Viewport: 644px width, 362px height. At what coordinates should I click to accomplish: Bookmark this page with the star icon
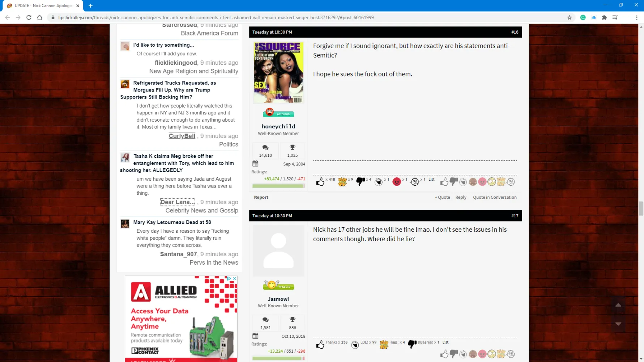[570, 17]
